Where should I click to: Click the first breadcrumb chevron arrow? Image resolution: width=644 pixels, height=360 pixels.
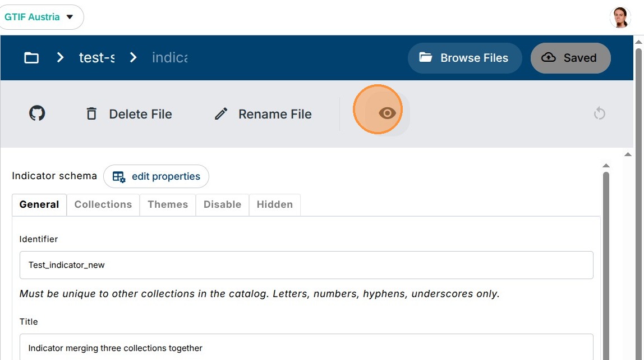point(61,58)
